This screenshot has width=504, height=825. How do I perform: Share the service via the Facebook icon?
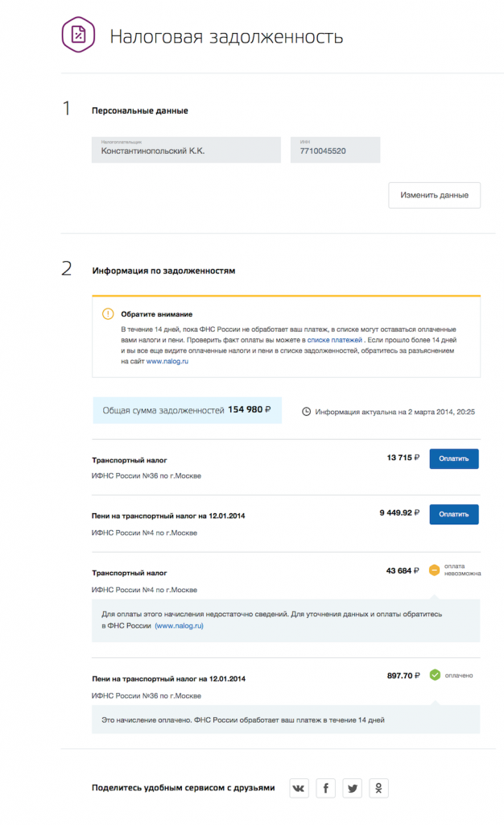[325, 789]
